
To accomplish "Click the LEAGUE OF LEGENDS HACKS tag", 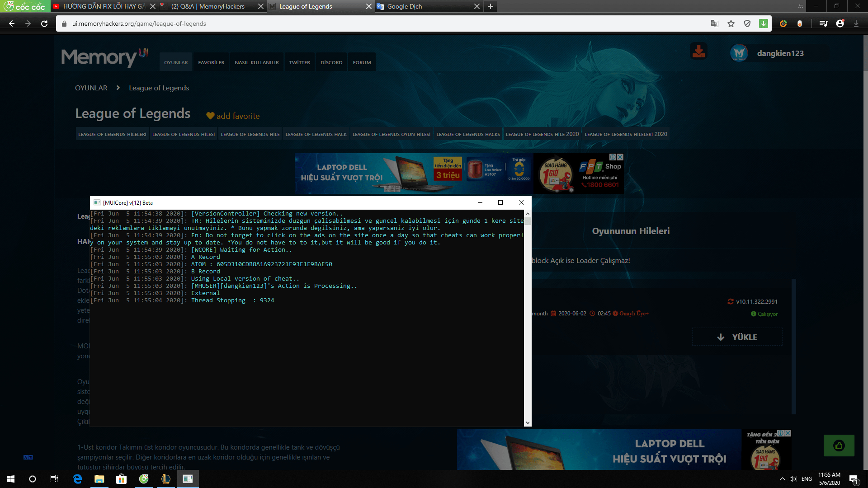I will [468, 134].
